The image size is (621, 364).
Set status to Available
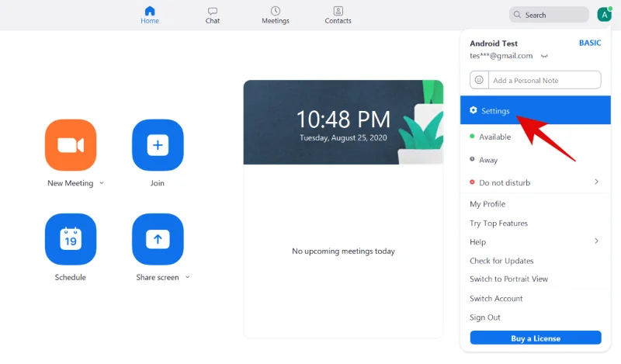(x=494, y=137)
